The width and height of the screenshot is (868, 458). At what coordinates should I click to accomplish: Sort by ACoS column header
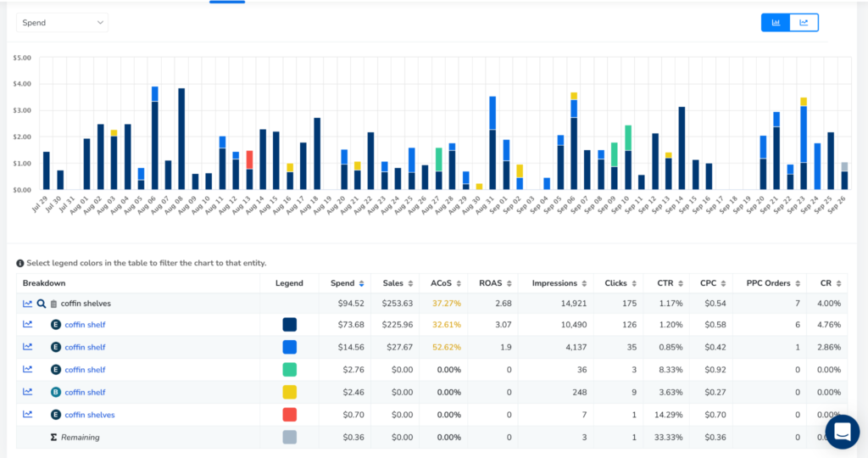click(444, 283)
